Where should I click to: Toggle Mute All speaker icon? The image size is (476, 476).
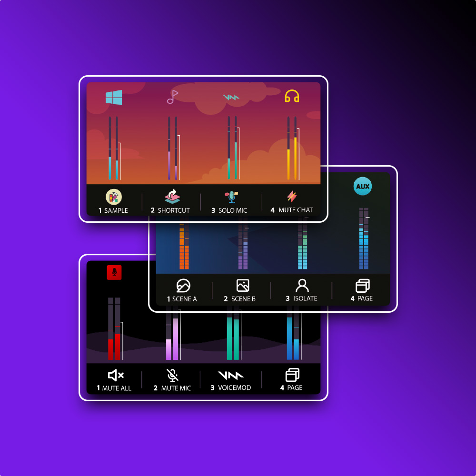pos(116,376)
